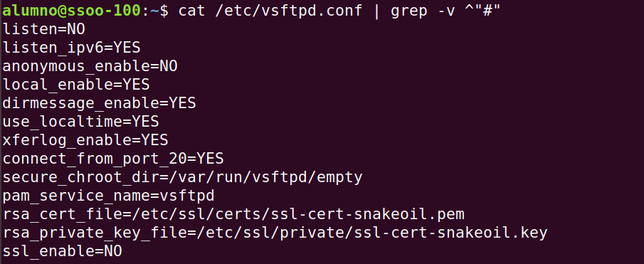Click the local_enable=YES line
The height and width of the screenshot is (264, 644).
coord(76,85)
